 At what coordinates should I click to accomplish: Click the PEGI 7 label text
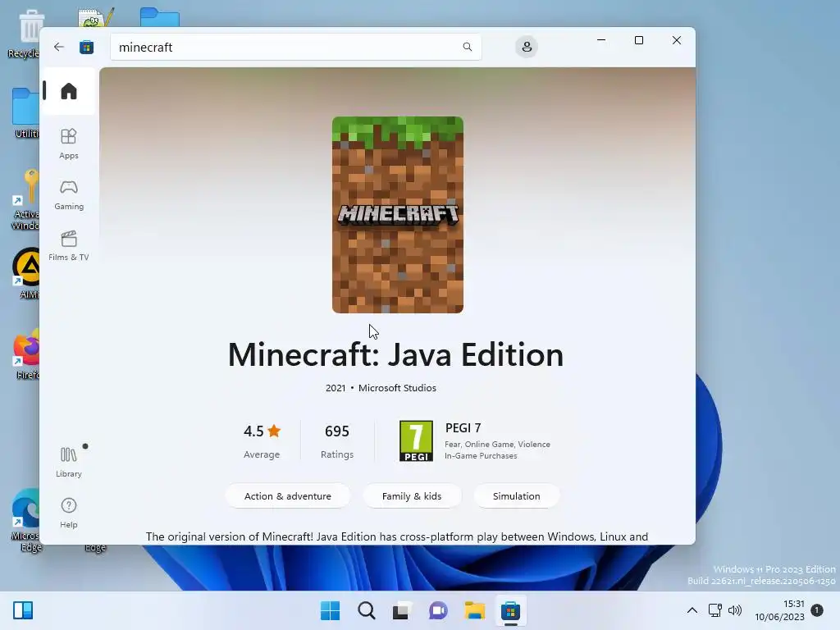463,428
